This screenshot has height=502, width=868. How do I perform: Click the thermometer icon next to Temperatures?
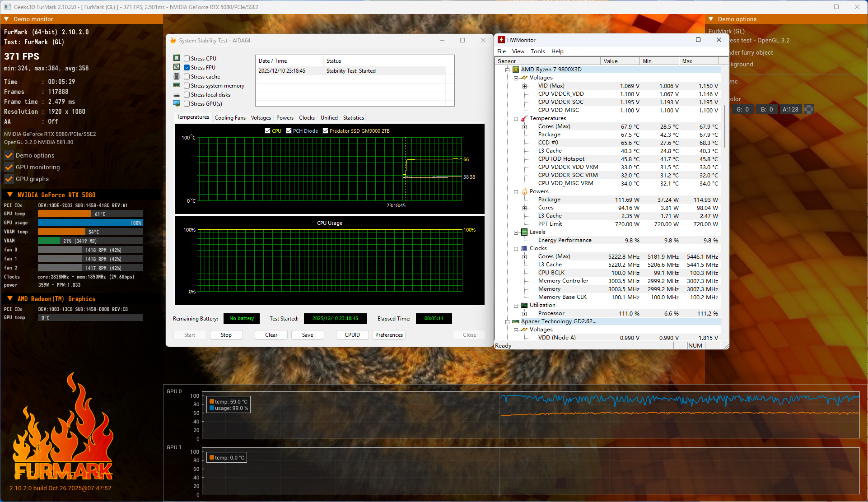(x=524, y=118)
